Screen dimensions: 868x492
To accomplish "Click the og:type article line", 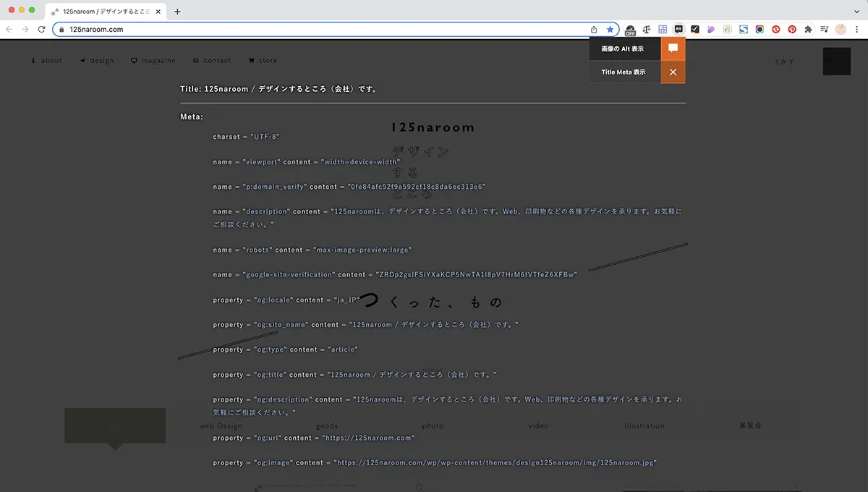I will (286, 349).
